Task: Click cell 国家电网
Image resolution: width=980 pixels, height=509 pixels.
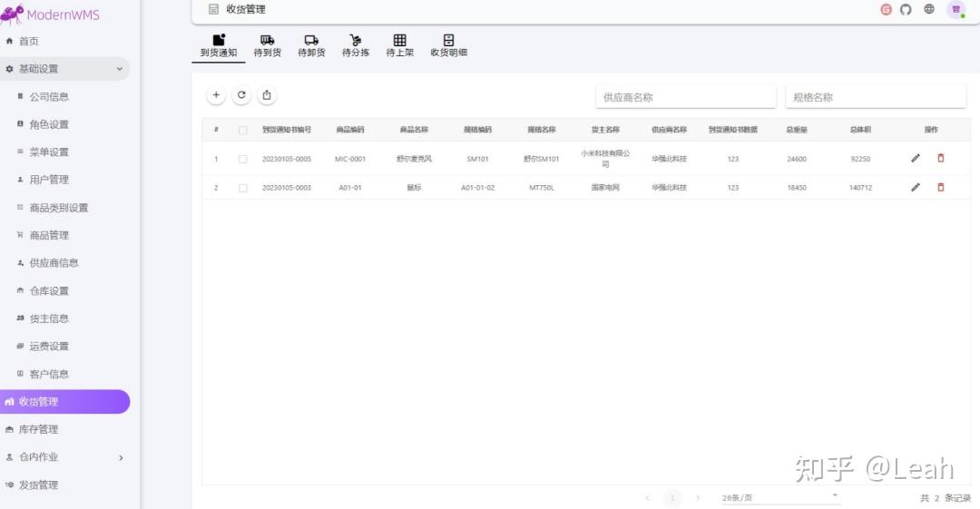Action: tap(605, 188)
